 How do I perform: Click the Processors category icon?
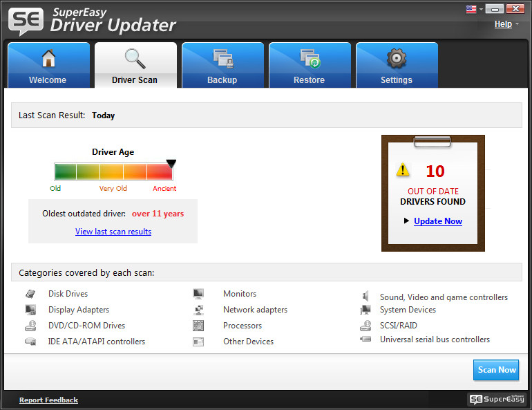coord(198,326)
